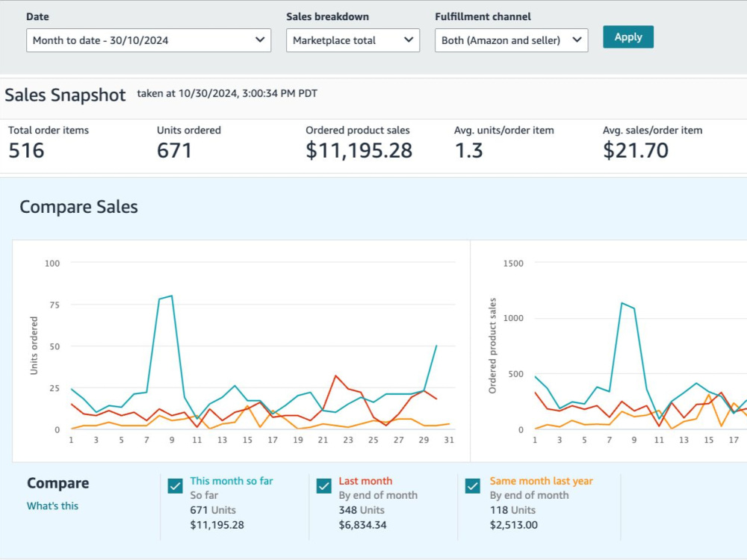The image size is (747, 560).
Task: Click the chevron arrow in Date dropdown
Action: point(260,40)
